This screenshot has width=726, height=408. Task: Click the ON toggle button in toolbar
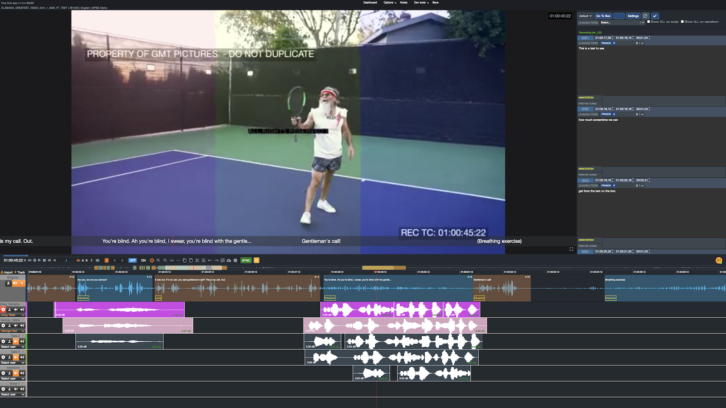point(144,260)
